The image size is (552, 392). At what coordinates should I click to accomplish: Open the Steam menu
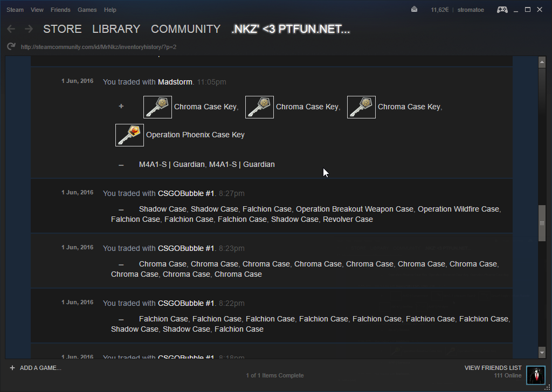15,10
